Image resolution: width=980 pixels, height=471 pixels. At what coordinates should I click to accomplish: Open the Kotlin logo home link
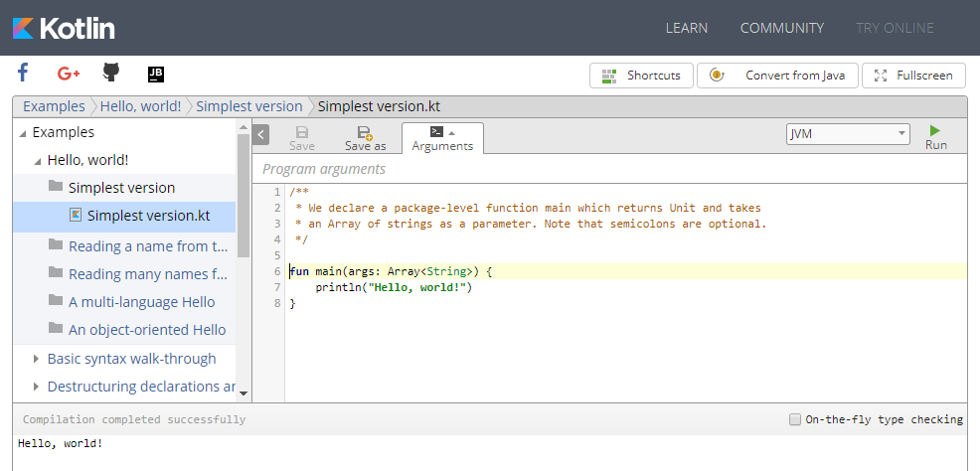(64, 28)
